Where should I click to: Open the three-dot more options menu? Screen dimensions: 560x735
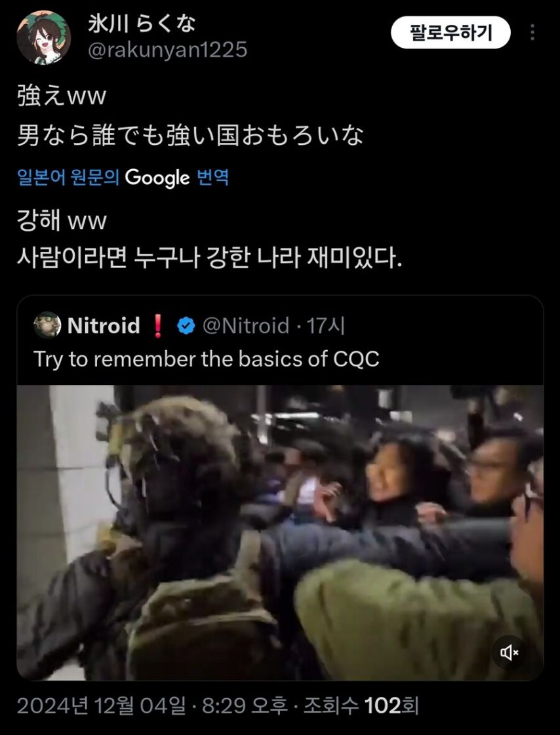532,32
